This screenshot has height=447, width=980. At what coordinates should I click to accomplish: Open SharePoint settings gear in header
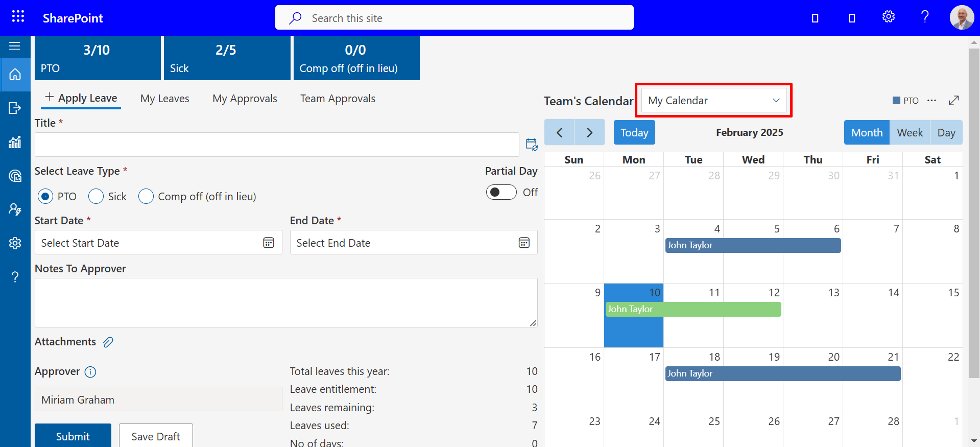pos(889,17)
